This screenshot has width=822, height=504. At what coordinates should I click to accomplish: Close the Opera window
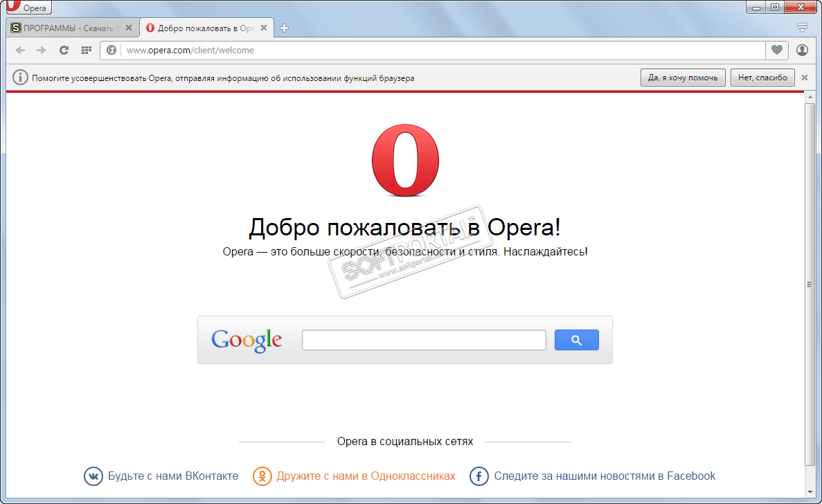pyautogui.click(x=801, y=7)
